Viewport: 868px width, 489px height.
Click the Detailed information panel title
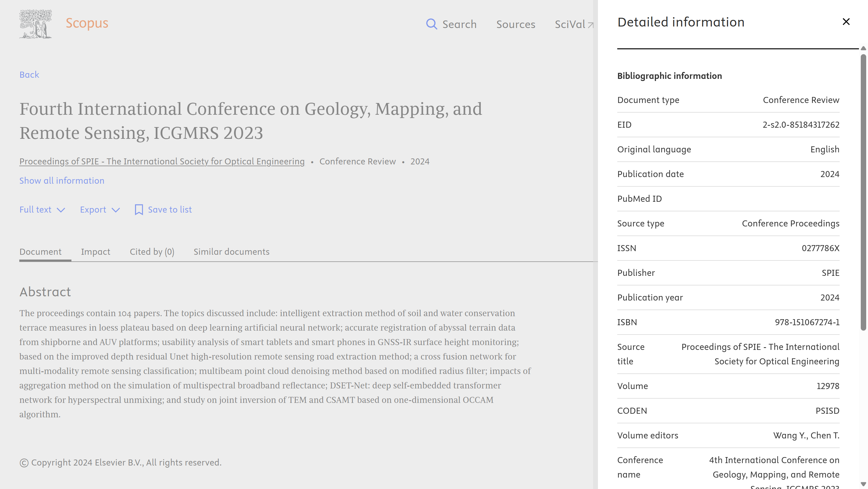(681, 22)
